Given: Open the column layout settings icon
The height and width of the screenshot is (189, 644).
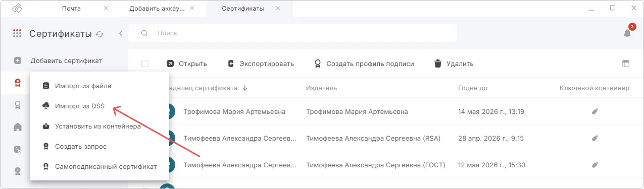Looking at the screenshot, I should (626, 64).
